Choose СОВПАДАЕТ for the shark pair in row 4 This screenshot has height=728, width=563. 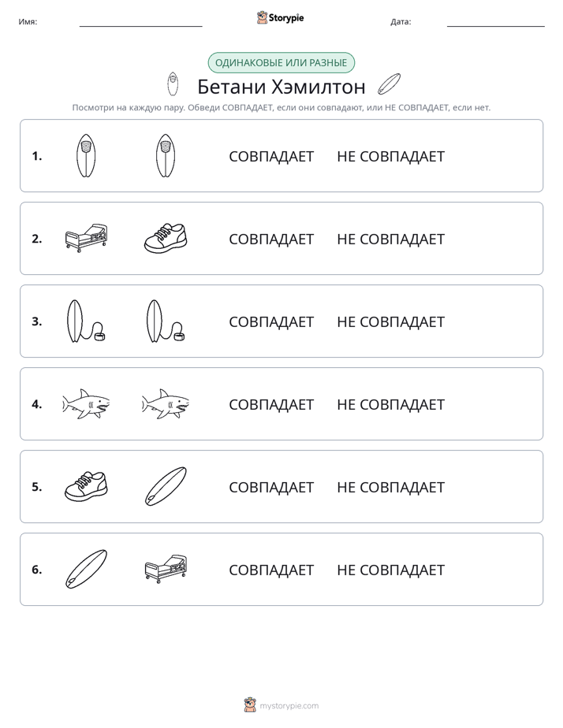tap(271, 404)
